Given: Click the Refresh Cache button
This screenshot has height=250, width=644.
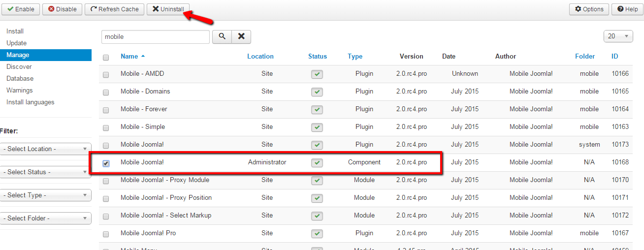Looking at the screenshot, I should [115, 9].
